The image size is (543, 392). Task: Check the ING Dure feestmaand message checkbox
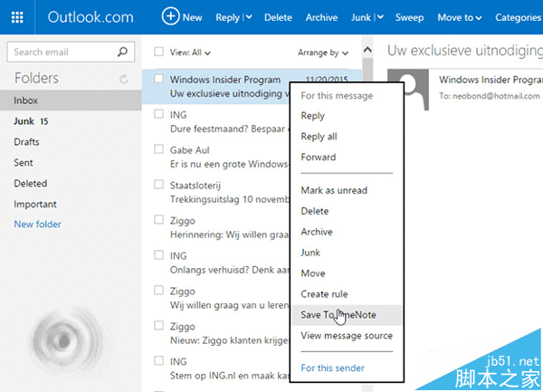tap(158, 113)
